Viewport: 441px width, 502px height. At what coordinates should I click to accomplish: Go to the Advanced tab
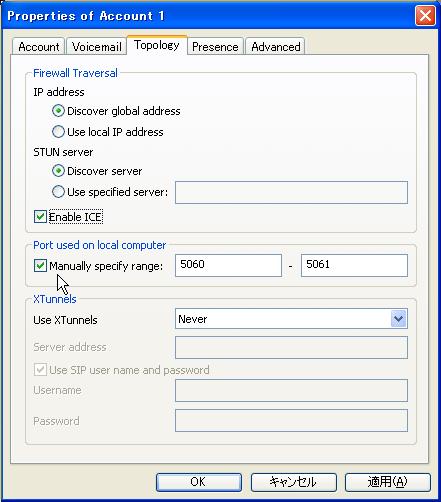tap(276, 47)
